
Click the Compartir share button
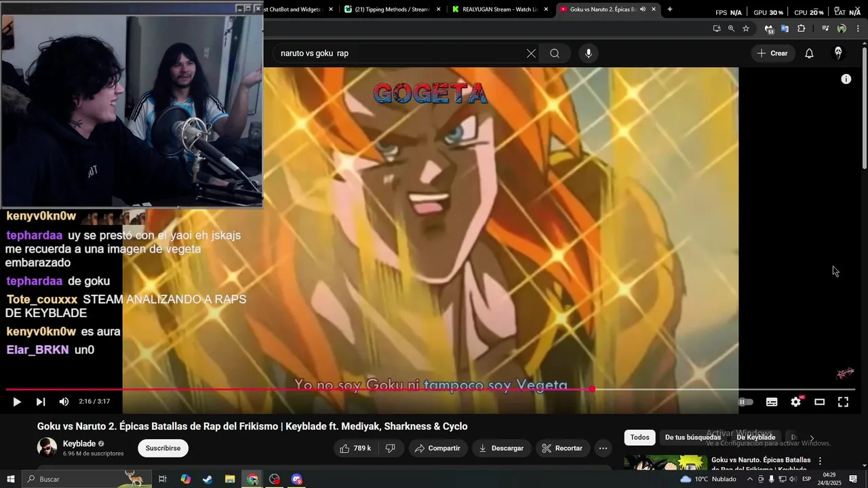(x=437, y=448)
